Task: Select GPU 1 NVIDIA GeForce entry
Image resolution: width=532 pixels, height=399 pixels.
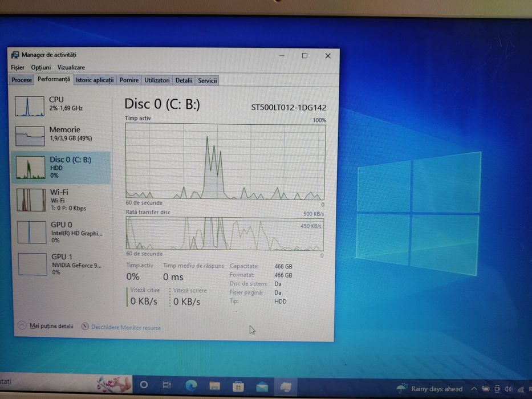Action: pyautogui.click(x=61, y=264)
